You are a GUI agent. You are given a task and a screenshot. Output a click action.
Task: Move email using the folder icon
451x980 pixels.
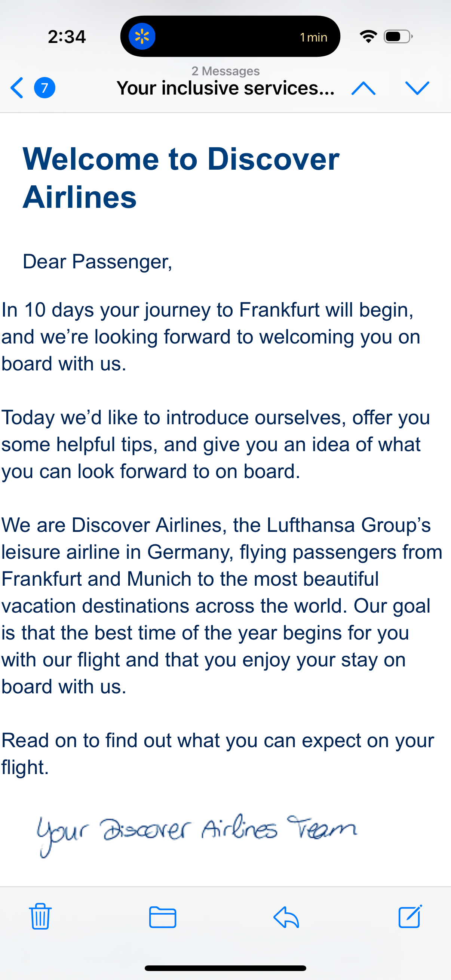(x=163, y=917)
